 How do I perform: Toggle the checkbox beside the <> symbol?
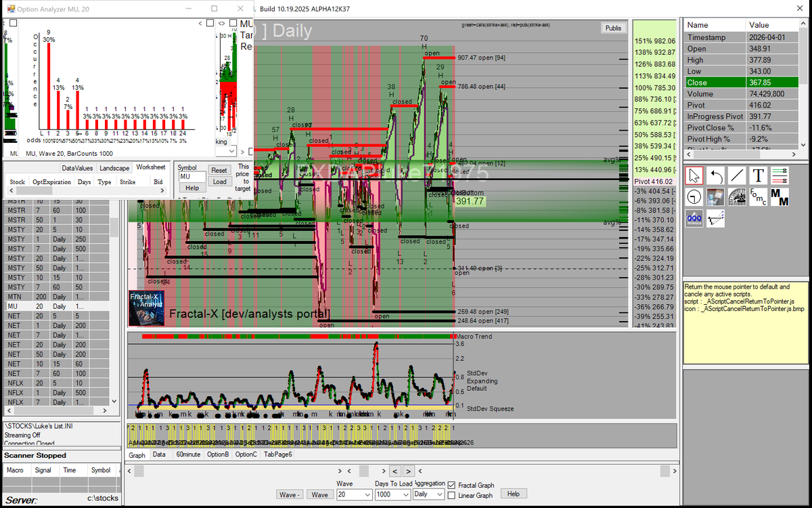[234, 22]
